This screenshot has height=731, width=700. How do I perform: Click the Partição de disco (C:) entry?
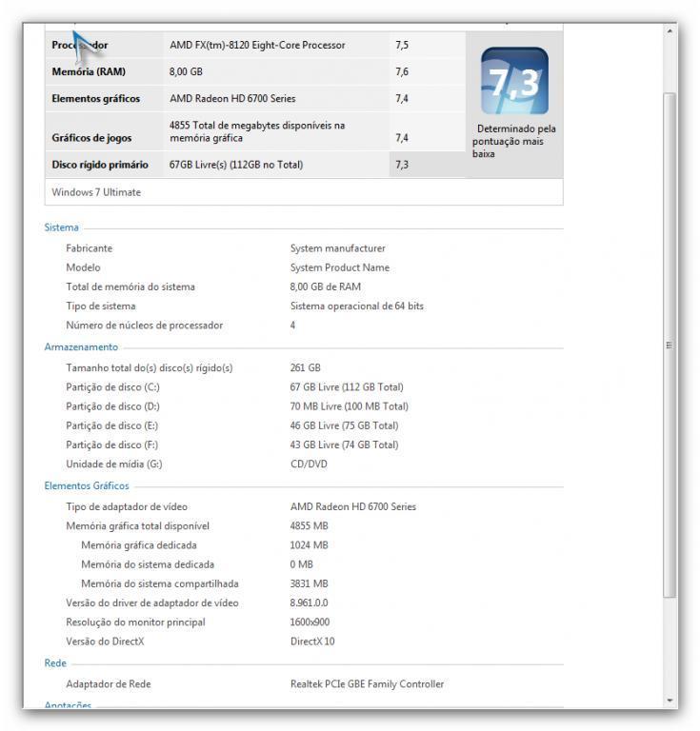(112, 386)
